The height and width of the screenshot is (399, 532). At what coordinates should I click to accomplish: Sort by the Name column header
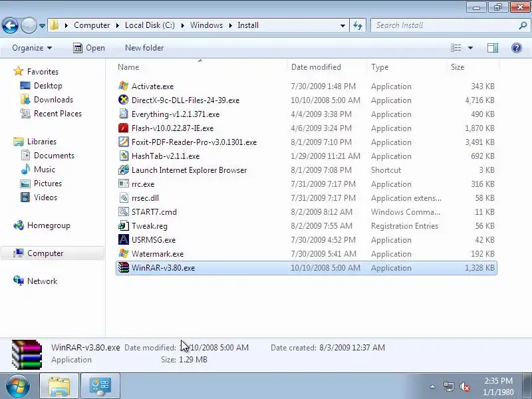pyautogui.click(x=200, y=67)
